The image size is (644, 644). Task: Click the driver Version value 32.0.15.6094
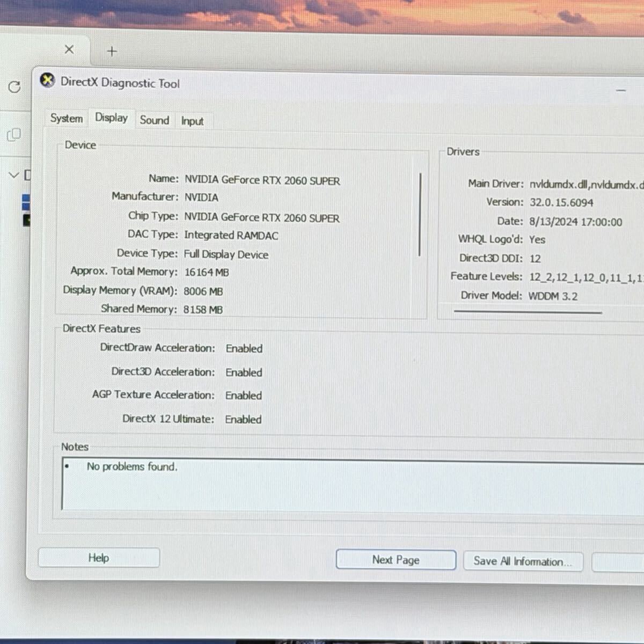click(x=561, y=203)
